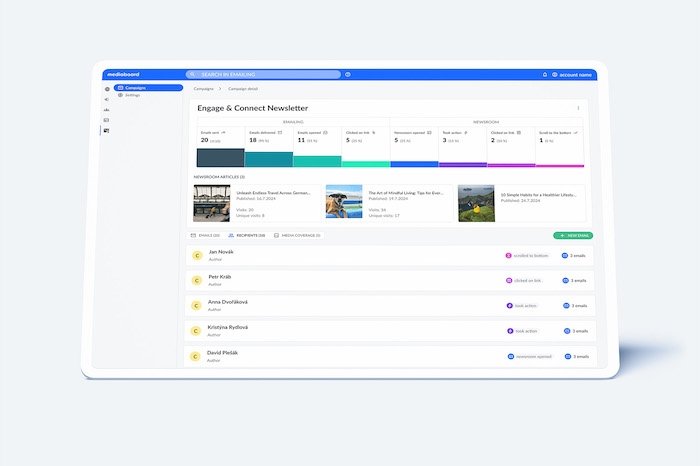Open the notifications bell icon
Screen dimensions: 700x466
click(x=545, y=75)
